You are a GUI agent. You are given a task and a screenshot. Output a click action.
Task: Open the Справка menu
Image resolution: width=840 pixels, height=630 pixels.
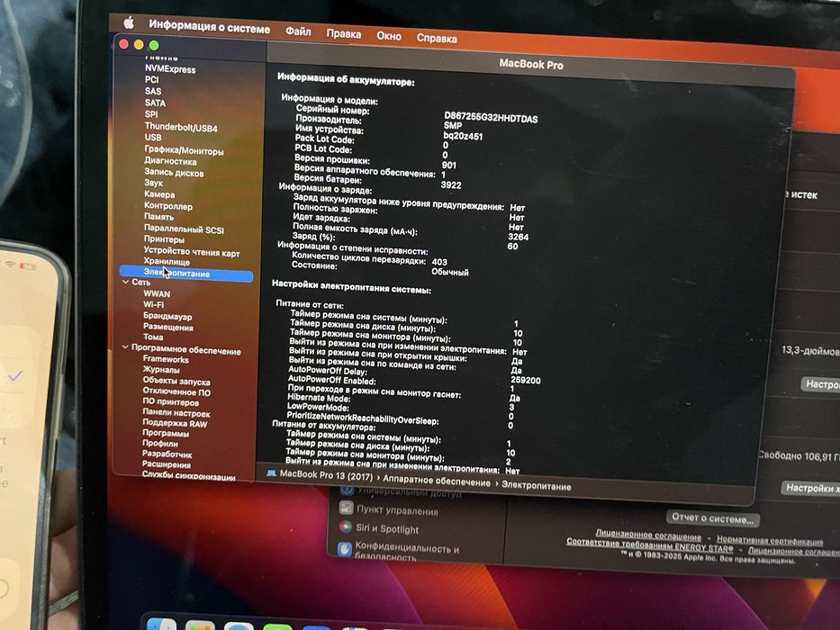438,39
